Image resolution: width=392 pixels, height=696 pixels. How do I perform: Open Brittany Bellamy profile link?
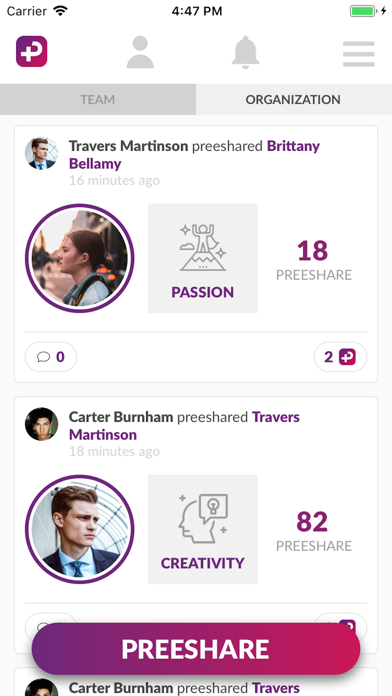coord(194,154)
